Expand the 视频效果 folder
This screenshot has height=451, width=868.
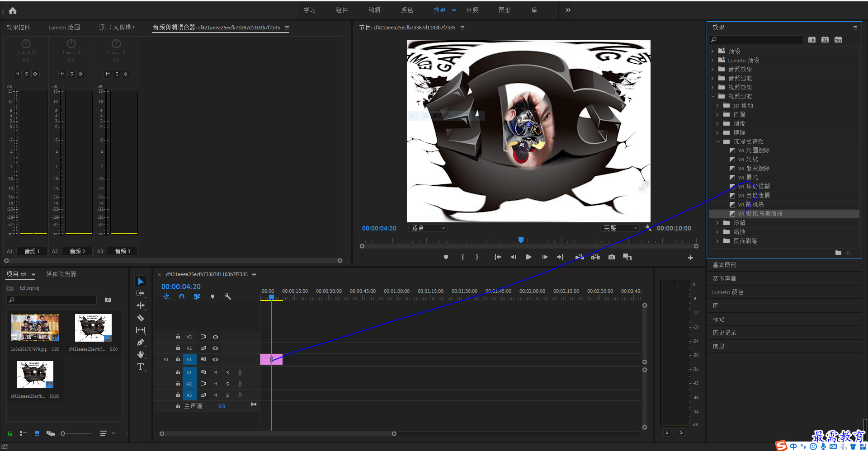click(x=713, y=87)
